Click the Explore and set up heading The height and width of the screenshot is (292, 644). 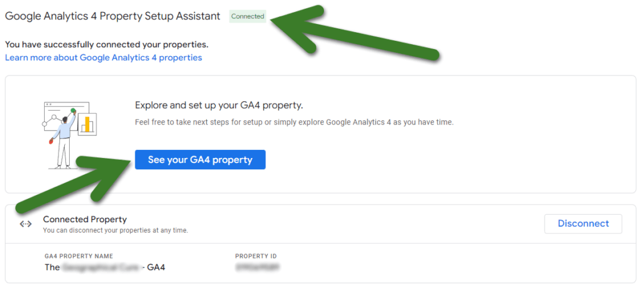tap(219, 105)
